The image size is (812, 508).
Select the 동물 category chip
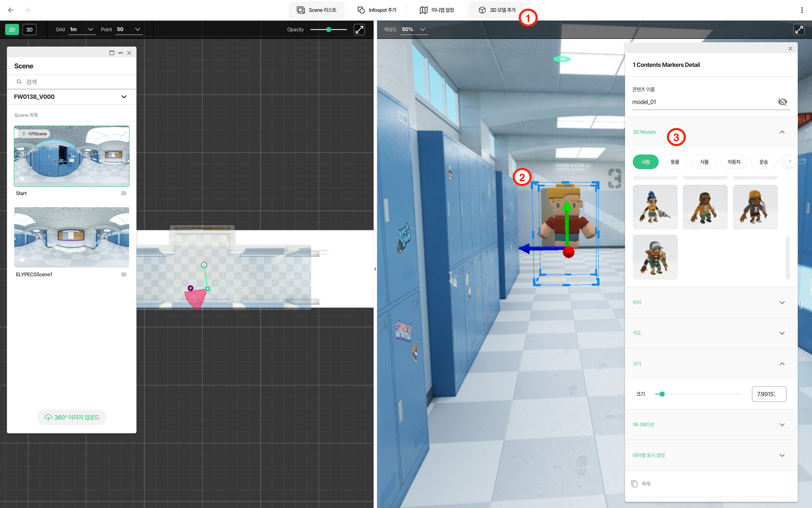pyautogui.click(x=675, y=162)
